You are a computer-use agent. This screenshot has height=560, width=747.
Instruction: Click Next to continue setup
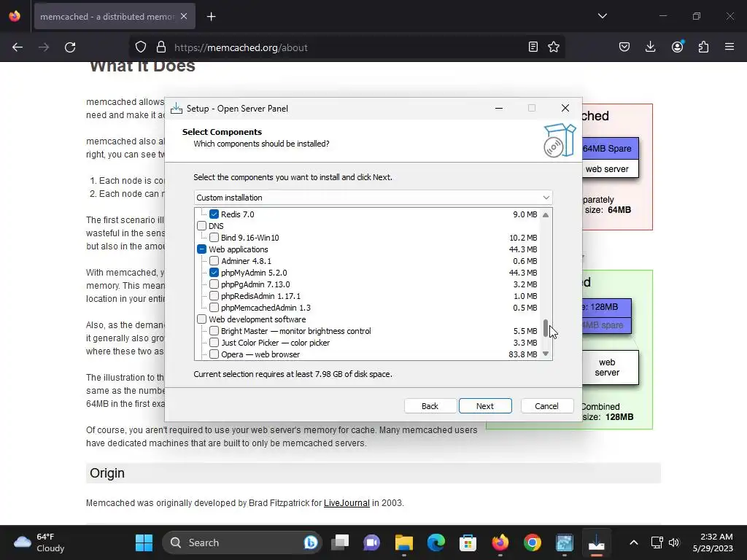coord(485,406)
